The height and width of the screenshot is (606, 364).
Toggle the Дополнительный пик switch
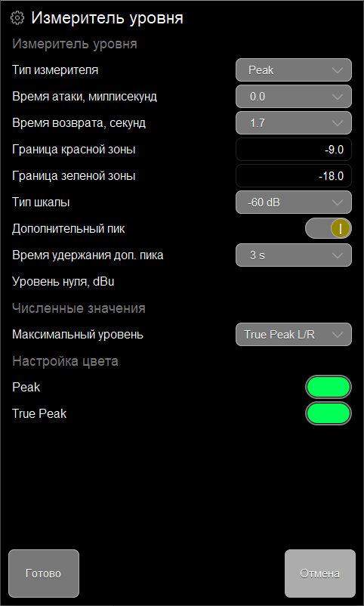pyautogui.click(x=329, y=228)
